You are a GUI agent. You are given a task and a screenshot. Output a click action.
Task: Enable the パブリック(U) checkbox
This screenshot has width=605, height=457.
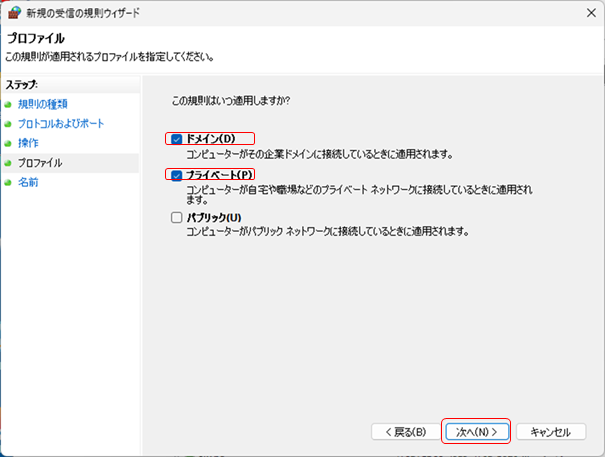click(177, 217)
